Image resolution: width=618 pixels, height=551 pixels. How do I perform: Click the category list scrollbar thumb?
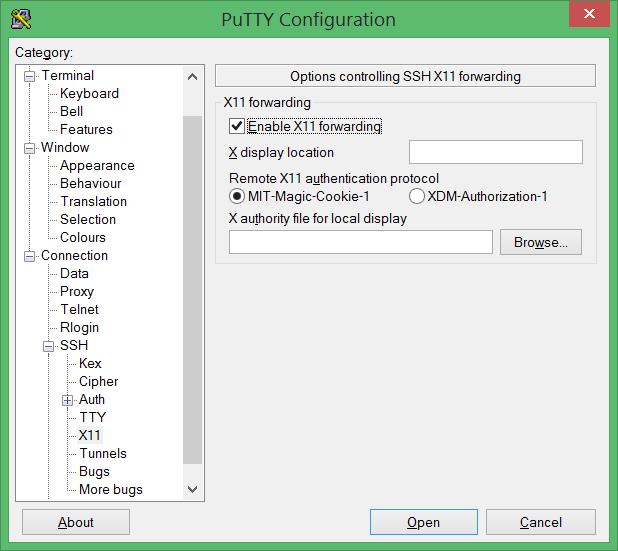192,290
